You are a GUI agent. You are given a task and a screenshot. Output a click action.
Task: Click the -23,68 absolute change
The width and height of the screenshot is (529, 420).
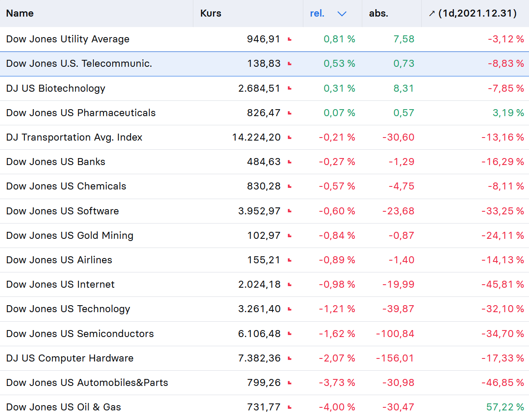398,211
